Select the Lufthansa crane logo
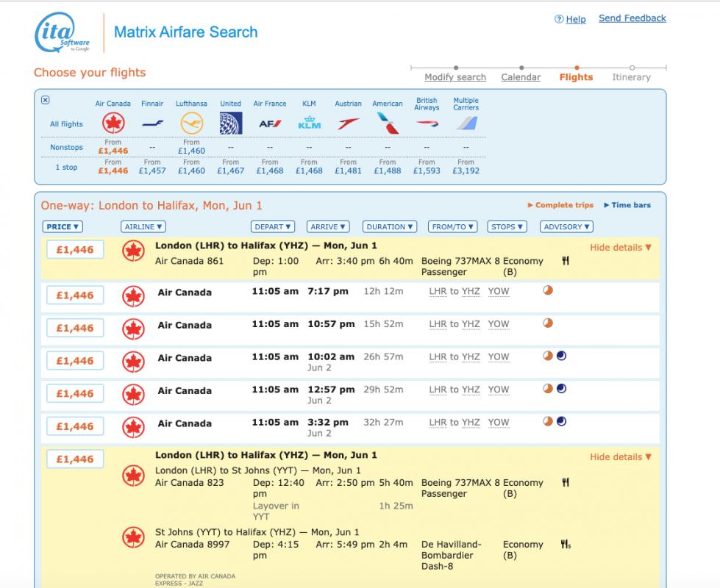The image size is (720, 588). click(191, 123)
